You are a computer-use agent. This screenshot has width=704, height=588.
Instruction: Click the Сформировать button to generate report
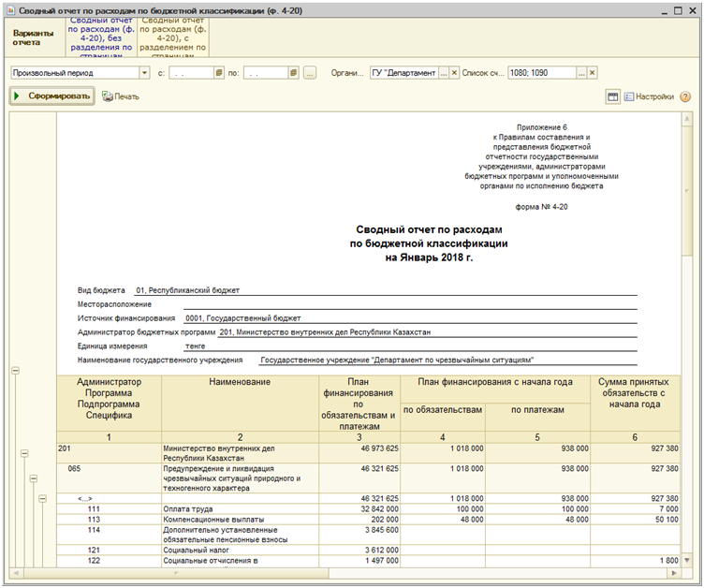point(51,96)
